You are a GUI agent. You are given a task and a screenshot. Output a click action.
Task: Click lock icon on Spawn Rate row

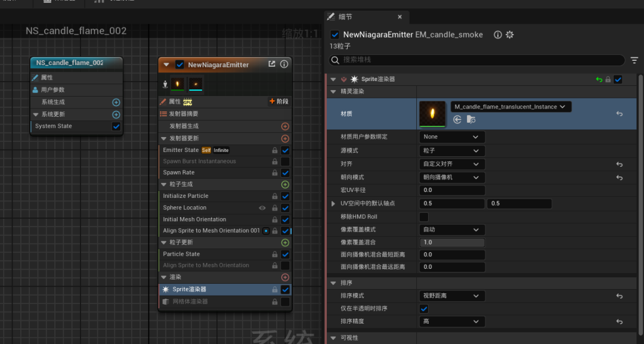pos(275,173)
